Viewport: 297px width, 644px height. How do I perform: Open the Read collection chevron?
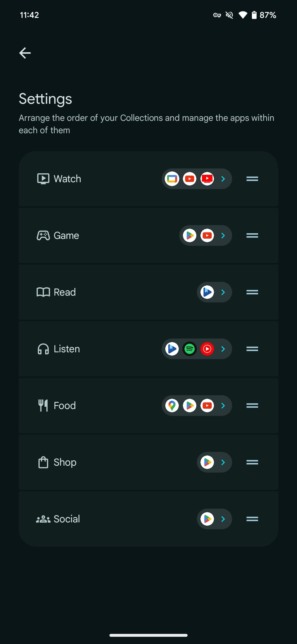pos(223,292)
